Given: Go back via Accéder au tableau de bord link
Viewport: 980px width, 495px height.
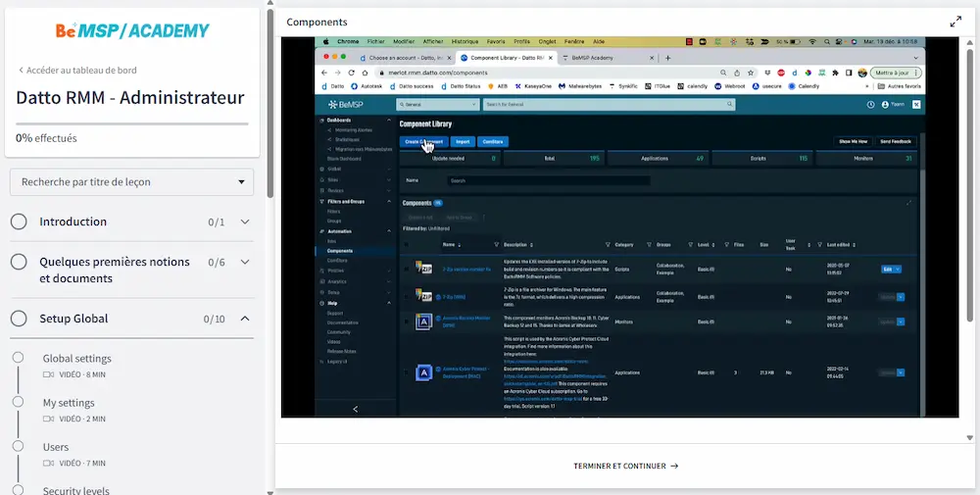Looking at the screenshot, I should pos(81,71).
